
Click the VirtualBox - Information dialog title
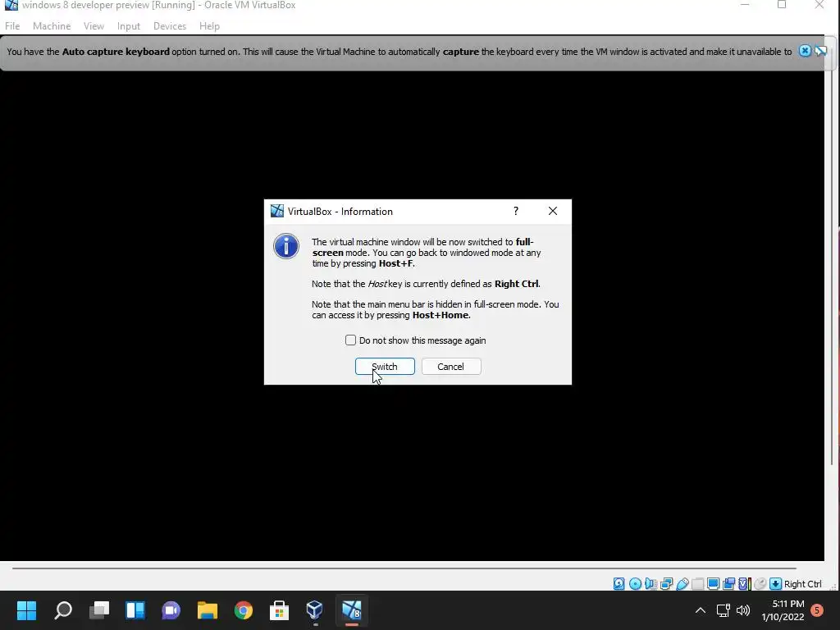pyautogui.click(x=340, y=211)
